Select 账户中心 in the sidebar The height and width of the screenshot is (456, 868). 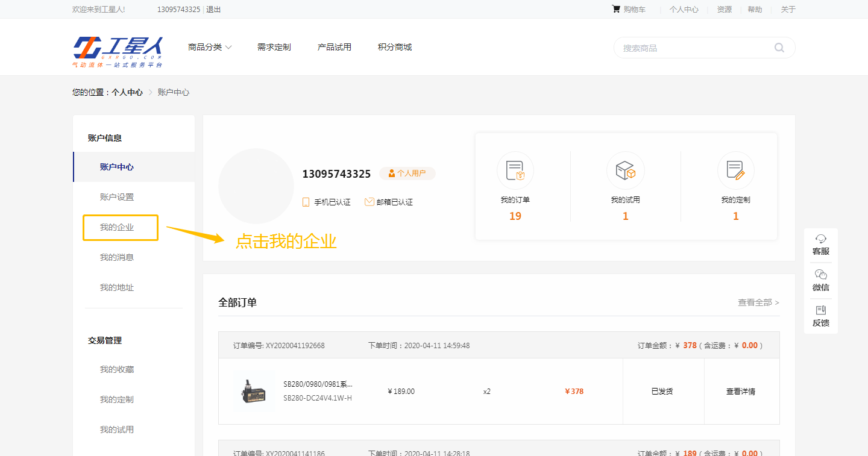134,167
